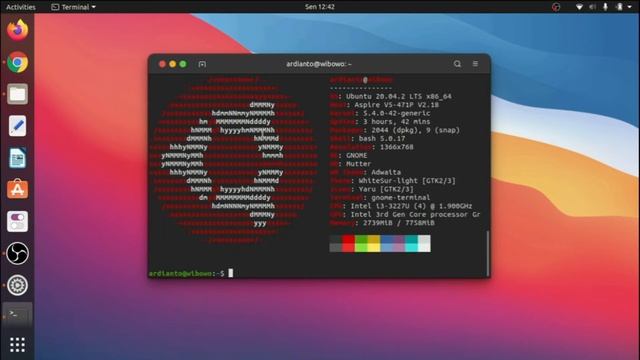The image size is (640, 360).
Task: Open the Activities overview
Action: 20,7
